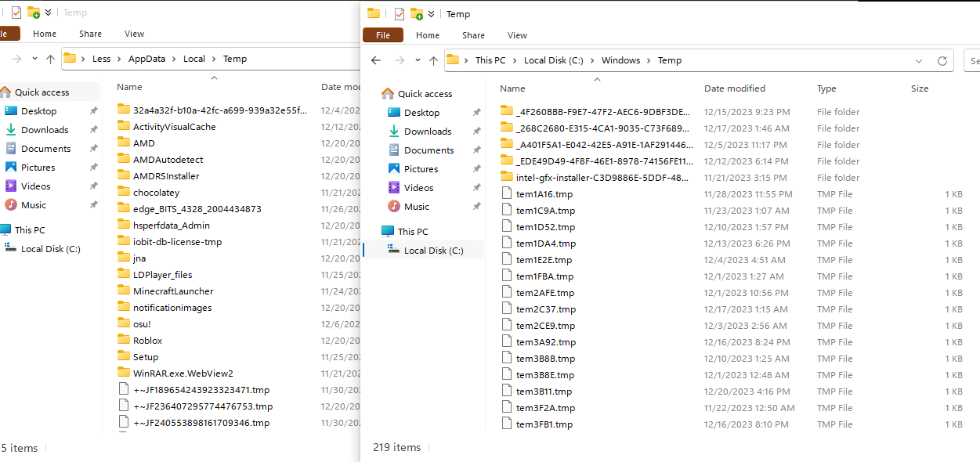
Task: Click the Forward arrow in the left window
Action: point(16,59)
